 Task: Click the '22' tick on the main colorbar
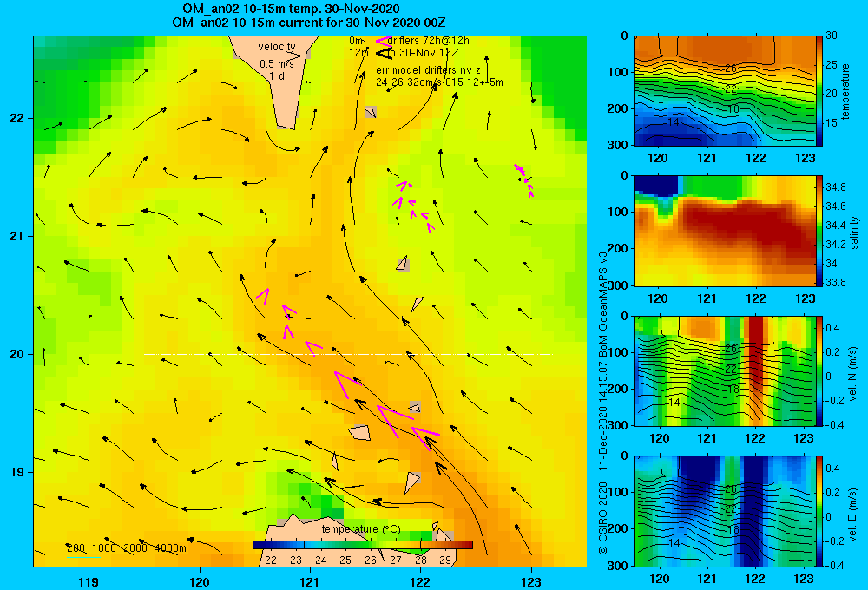coord(271,560)
